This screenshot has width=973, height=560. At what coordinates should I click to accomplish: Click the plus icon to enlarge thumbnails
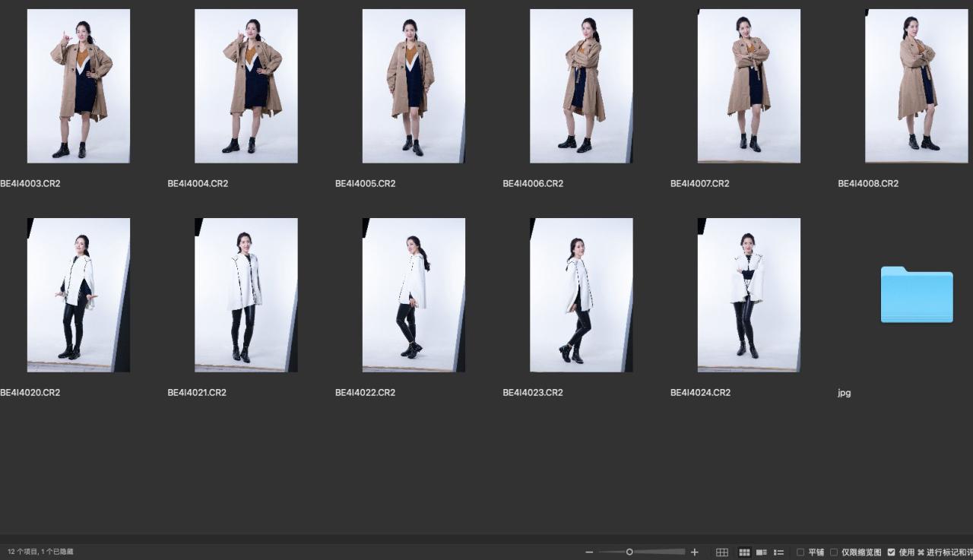click(x=694, y=552)
